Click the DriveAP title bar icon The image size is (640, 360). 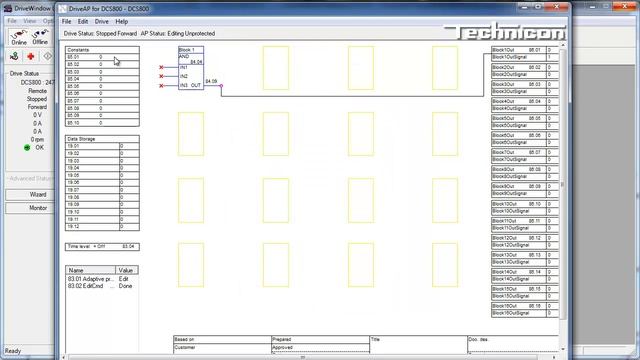pos(62,8)
